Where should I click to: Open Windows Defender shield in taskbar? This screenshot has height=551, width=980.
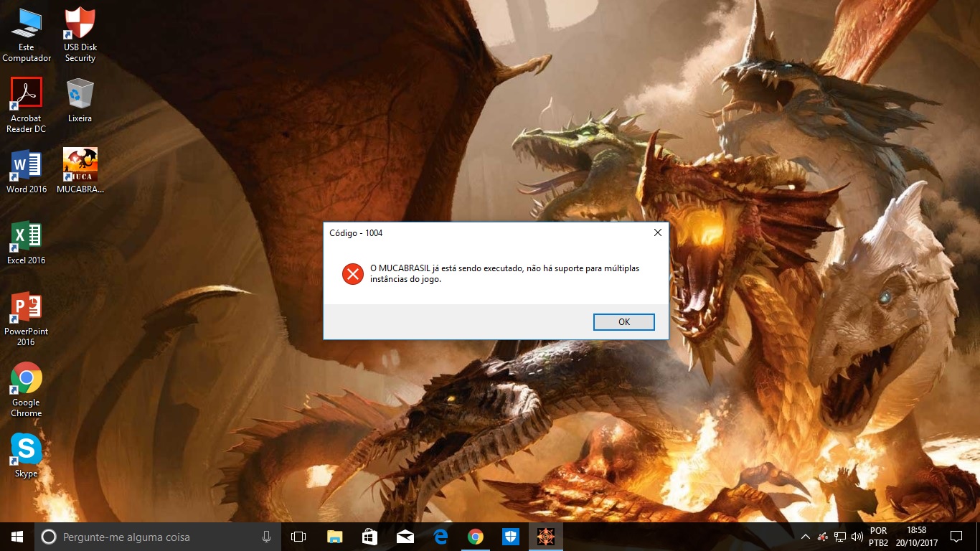(510, 537)
